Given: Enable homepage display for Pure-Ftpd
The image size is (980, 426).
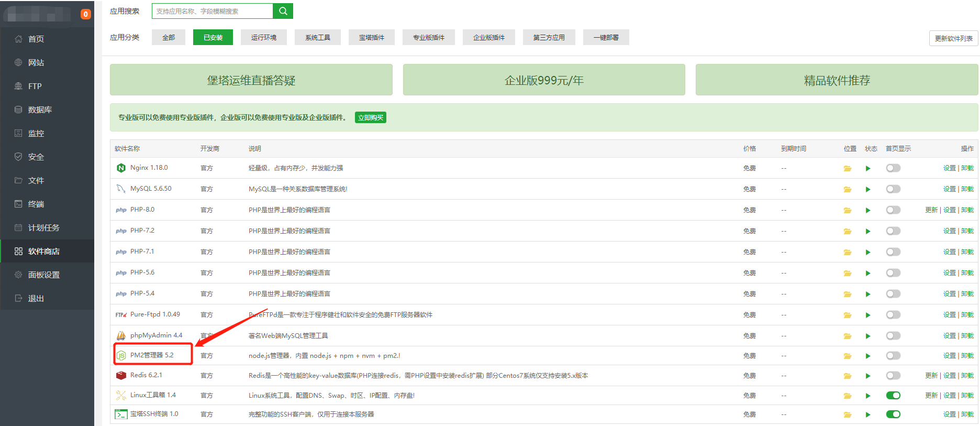Looking at the screenshot, I should click(x=893, y=315).
